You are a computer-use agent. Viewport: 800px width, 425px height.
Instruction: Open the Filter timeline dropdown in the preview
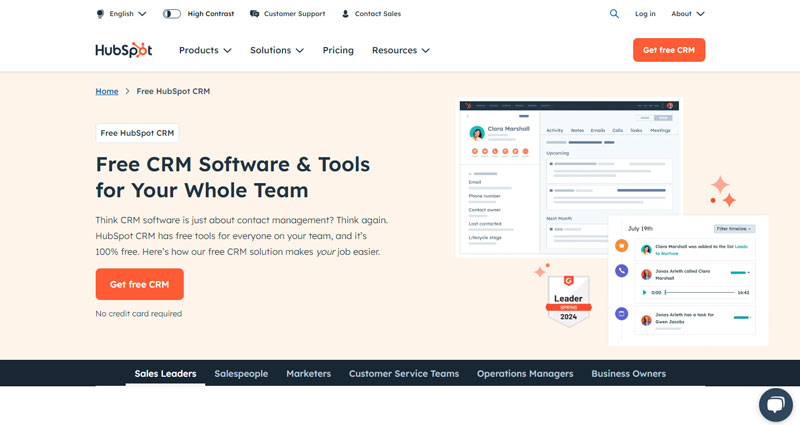[734, 229]
